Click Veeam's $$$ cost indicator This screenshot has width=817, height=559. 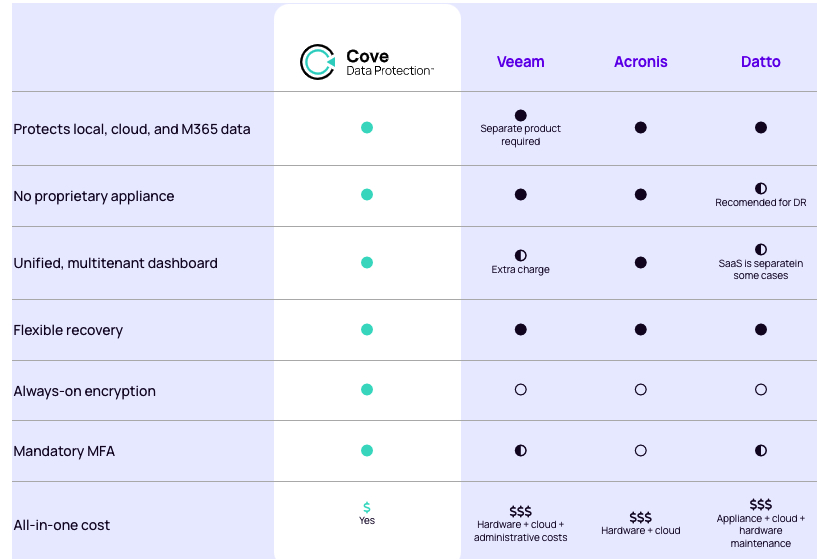tap(521, 511)
